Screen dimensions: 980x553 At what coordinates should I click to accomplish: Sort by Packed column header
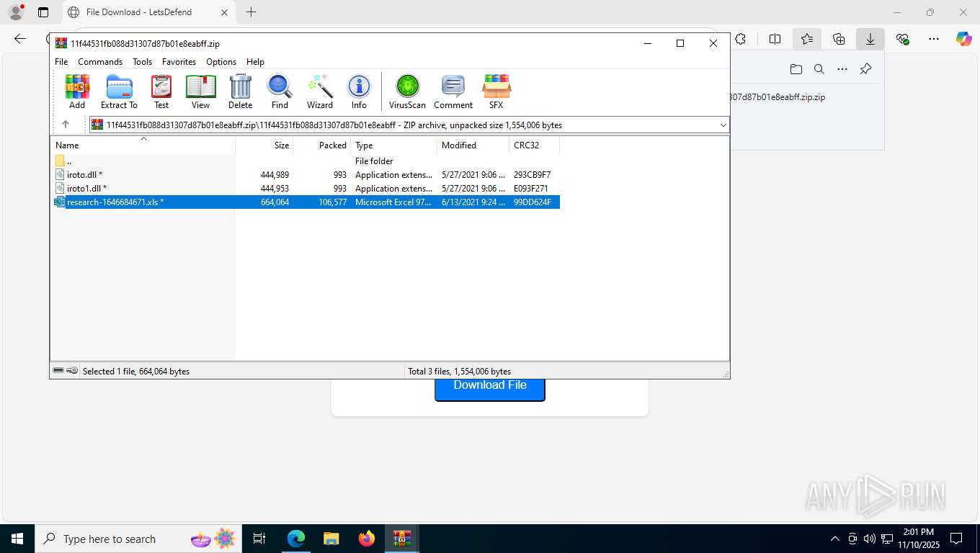(322, 145)
